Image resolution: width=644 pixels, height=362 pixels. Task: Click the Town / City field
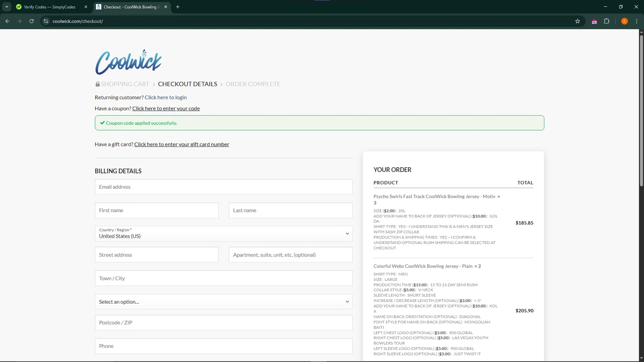pyautogui.click(x=224, y=278)
